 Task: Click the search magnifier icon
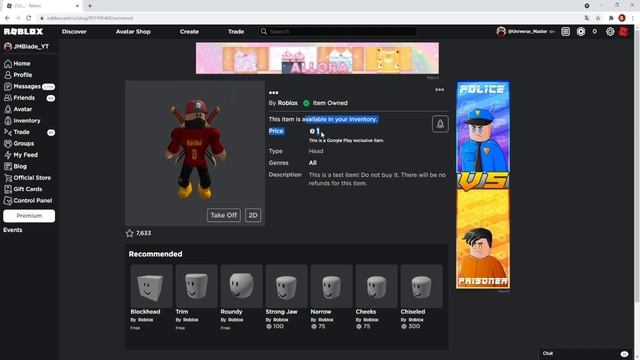(x=264, y=31)
